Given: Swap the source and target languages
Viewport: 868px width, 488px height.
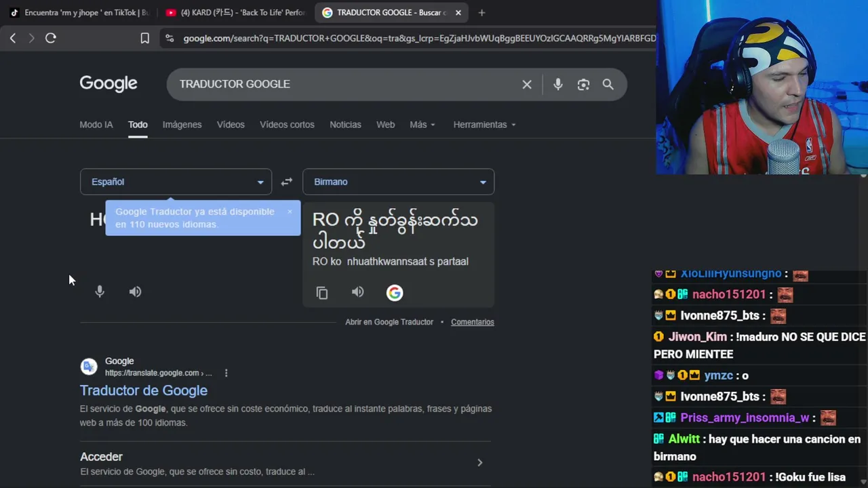Looking at the screenshot, I should (287, 182).
